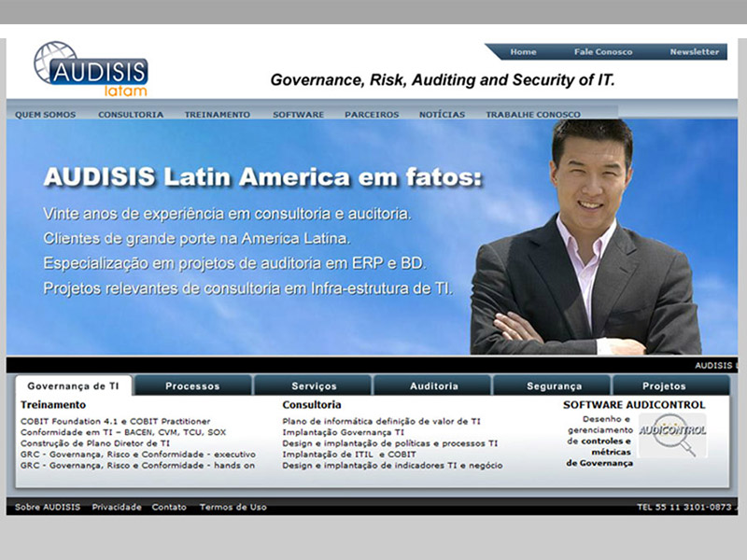Click the AUDISIS latam globe logo

point(91,69)
